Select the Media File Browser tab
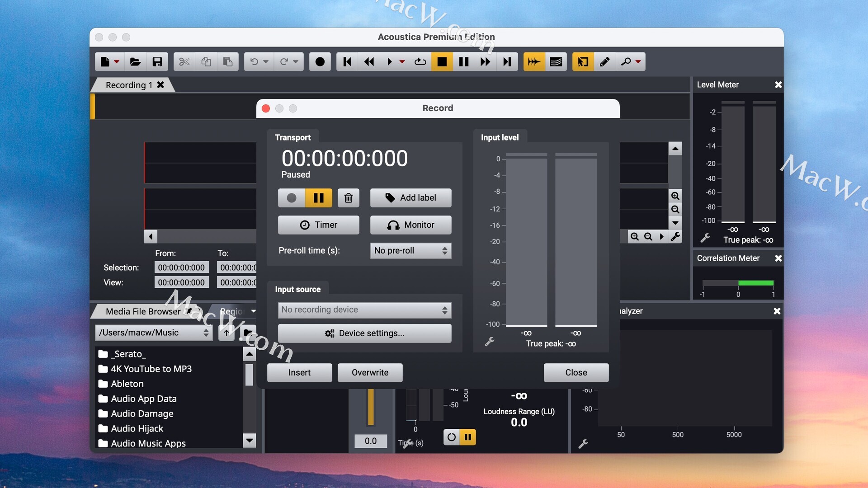868x488 pixels. [143, 311]
